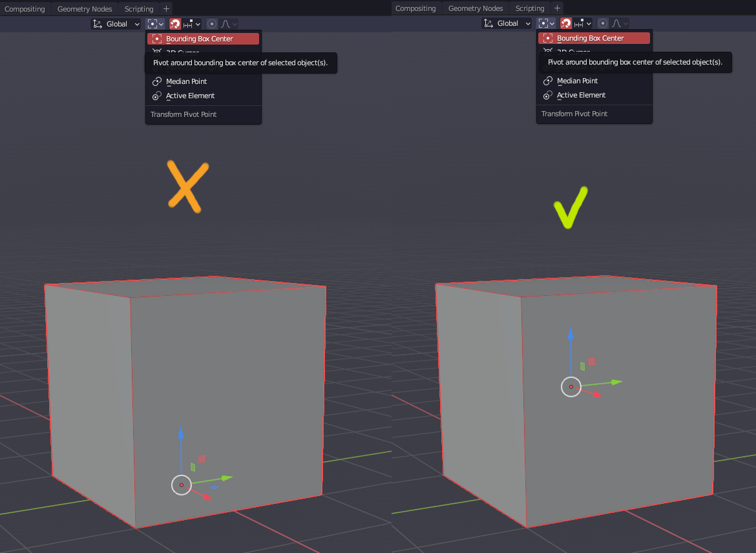The height and width of the screenshot is (553, 756).
Task: Select the Median Point icon in the menu
Action: pyautogui.click(x=157, y=81)
